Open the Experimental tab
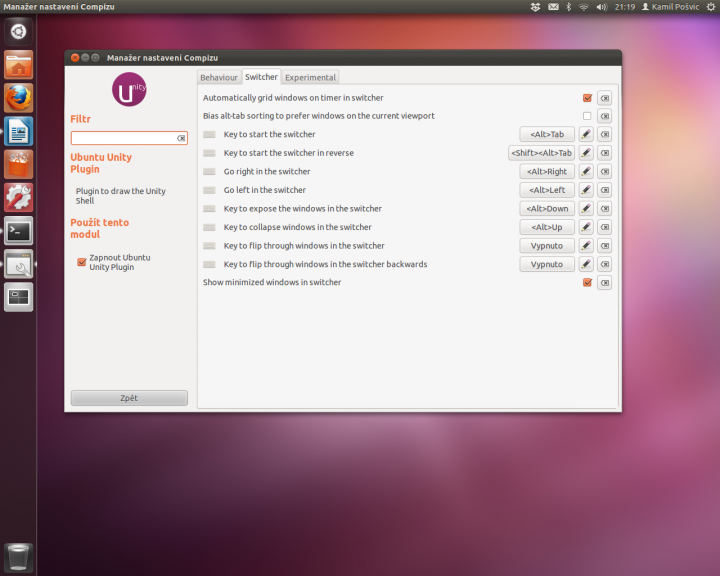Image resolution: width=720 pixels, height=576 pixels. [310, 77]
